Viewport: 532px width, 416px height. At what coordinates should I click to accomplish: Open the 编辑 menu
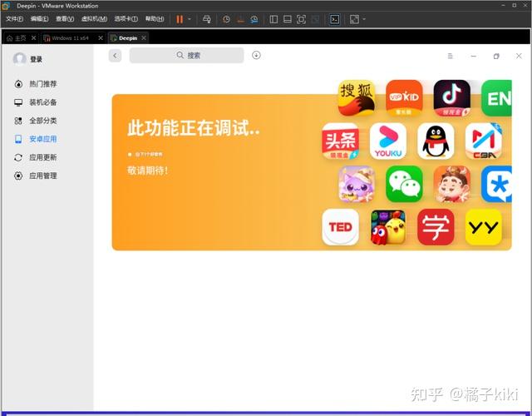pyautogui.click(x=39, y=19)
